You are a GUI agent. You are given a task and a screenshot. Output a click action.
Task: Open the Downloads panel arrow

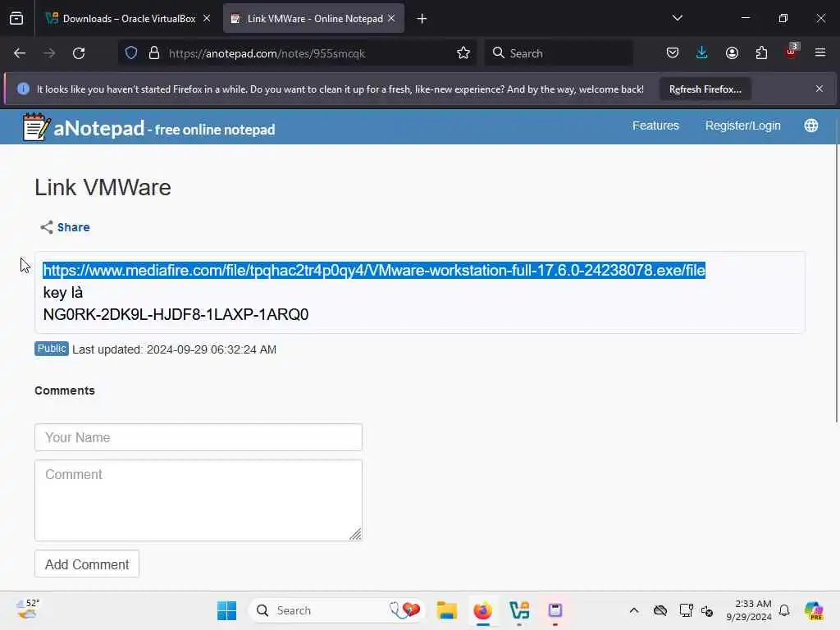click(x=702, y=53)
